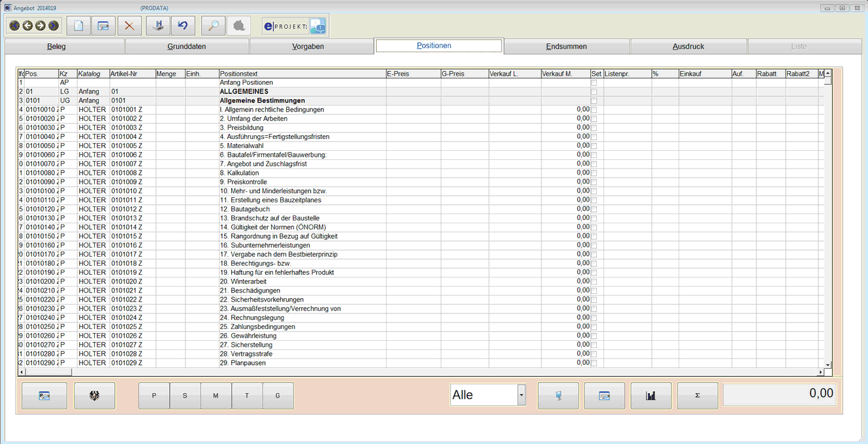
Task: Open the Alle filter dropdown
Action: tap(521, 395)
